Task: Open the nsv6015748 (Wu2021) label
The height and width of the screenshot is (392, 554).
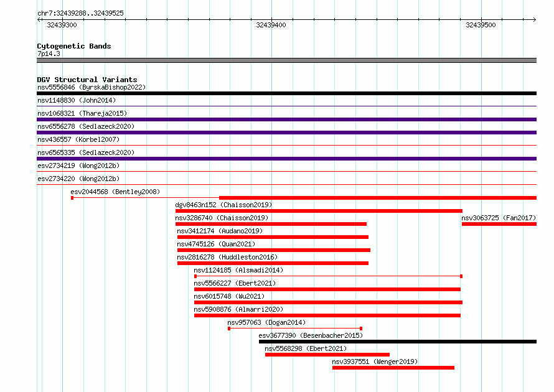Action: point(229,296)
